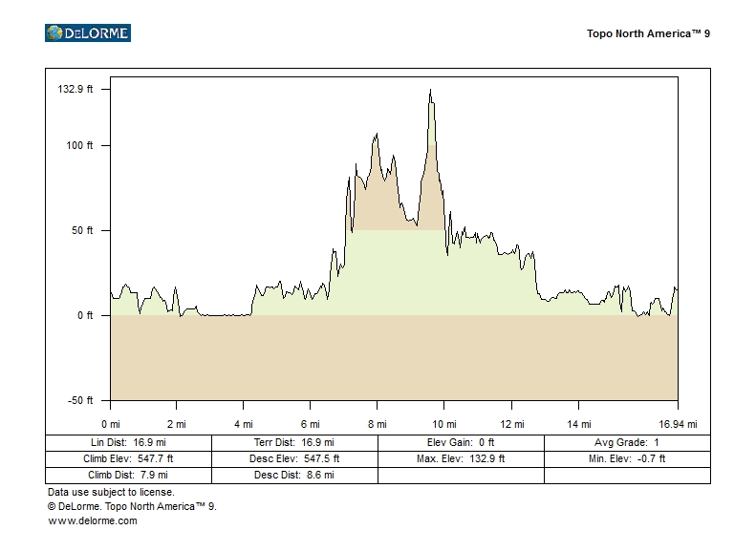Click the Terr Dist statistics cell
This screenshot has width=756, height=552.
pyautogui.click(x=294, y=443)
